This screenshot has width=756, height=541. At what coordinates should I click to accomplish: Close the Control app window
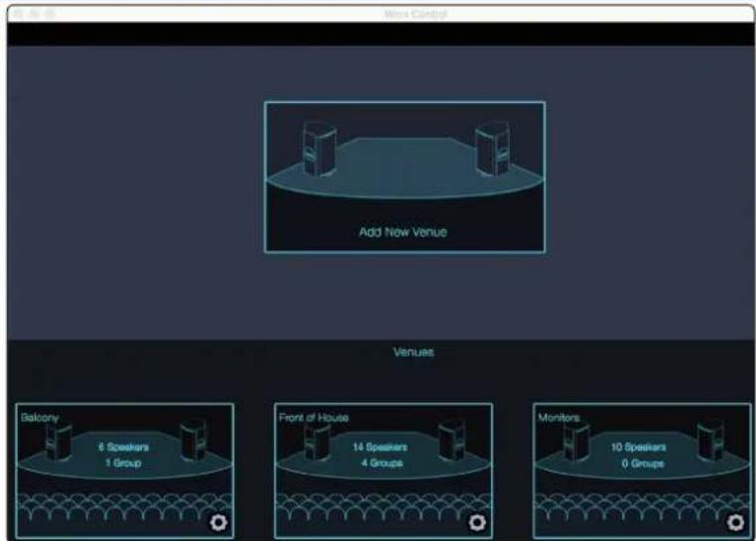coord(19,14)
